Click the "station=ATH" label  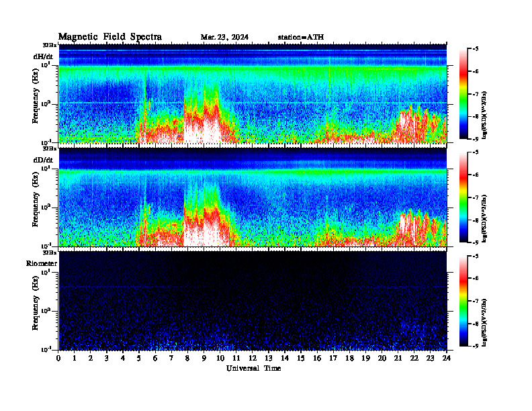[301, 38]
